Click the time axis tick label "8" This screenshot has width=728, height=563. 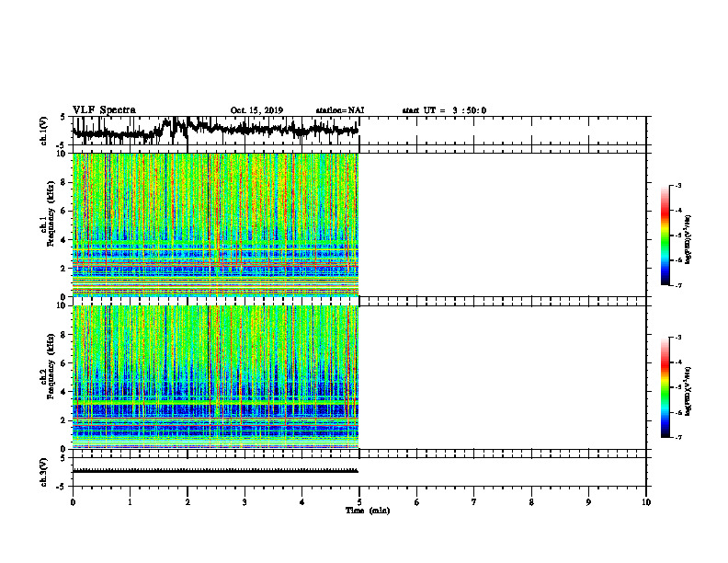531,502
